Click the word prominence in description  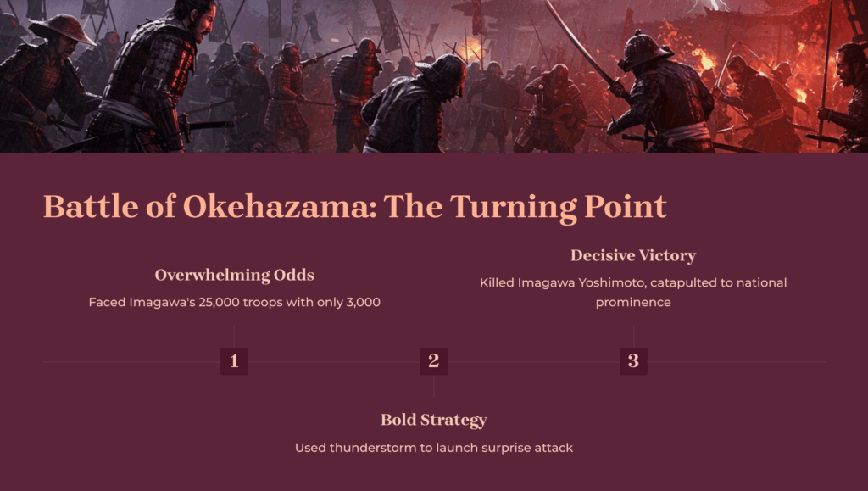(x=633, y=303)
